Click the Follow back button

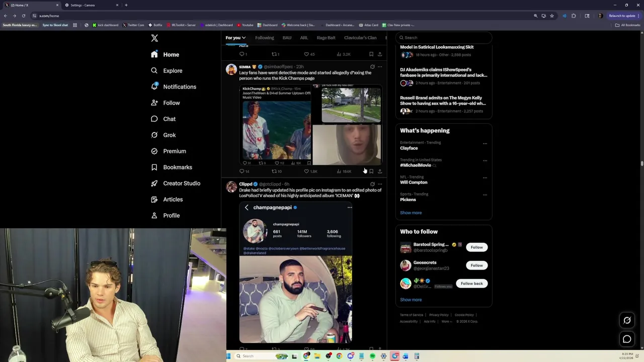point(471,284)
